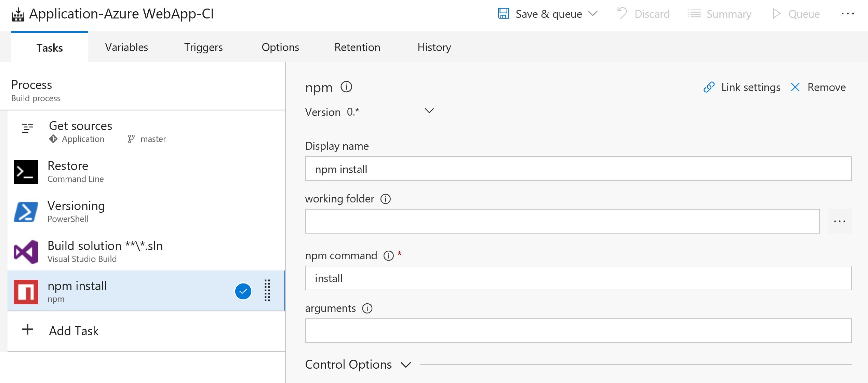Click the npm command input field

578,278
